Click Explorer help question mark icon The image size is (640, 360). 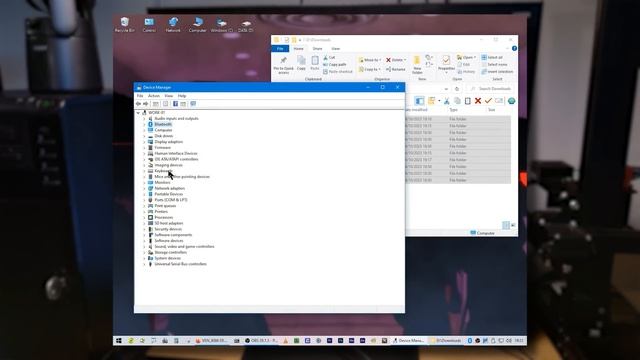pos(514,49)
